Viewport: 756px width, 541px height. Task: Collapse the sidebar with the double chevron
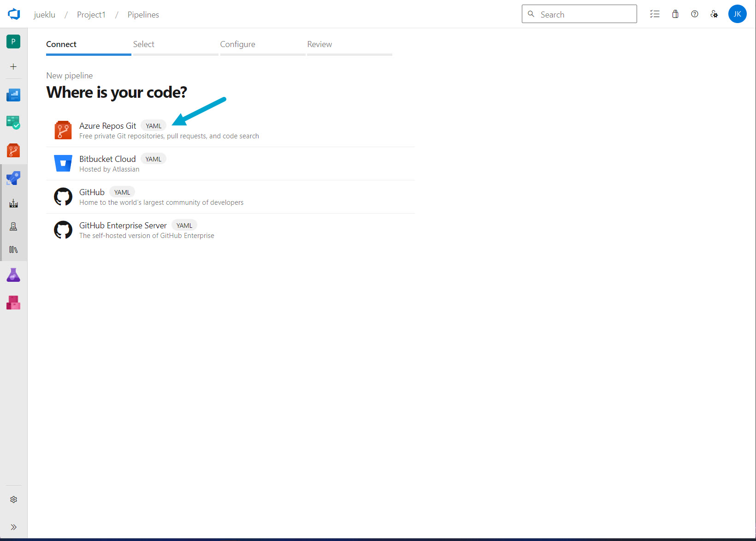click(13, 527)
